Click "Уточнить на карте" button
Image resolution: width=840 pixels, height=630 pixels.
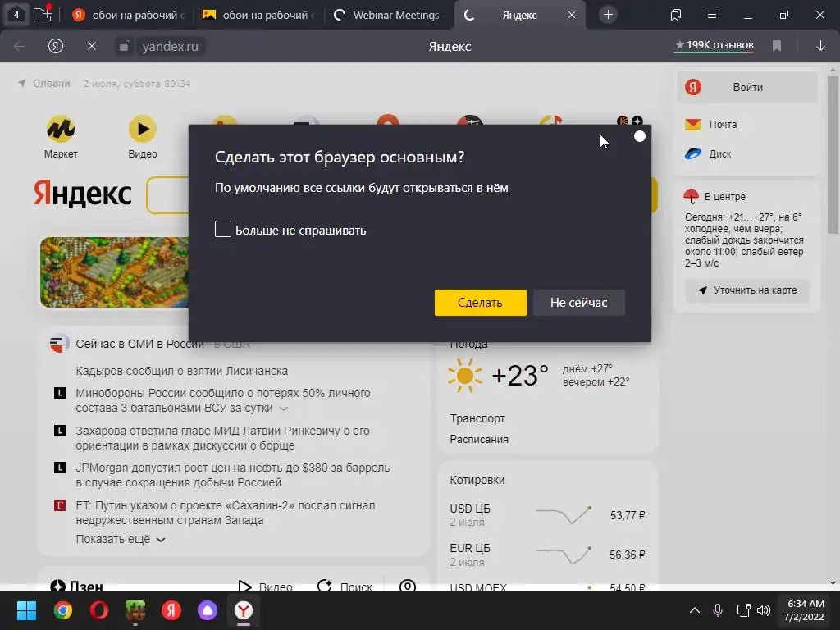(747, 290)
